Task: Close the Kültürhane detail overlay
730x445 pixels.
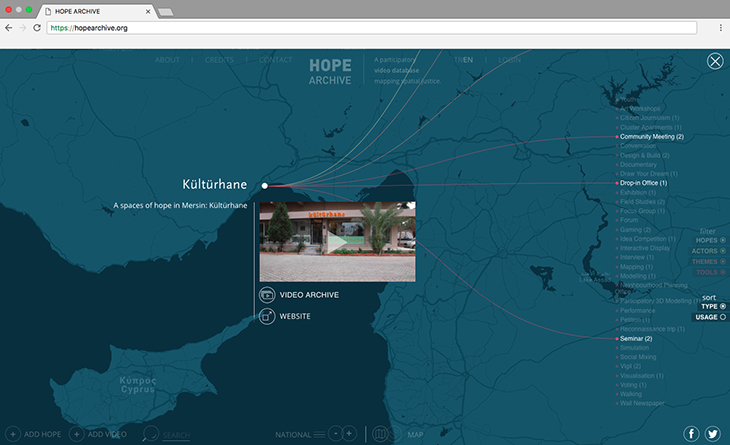Action: tap(715, 61)
